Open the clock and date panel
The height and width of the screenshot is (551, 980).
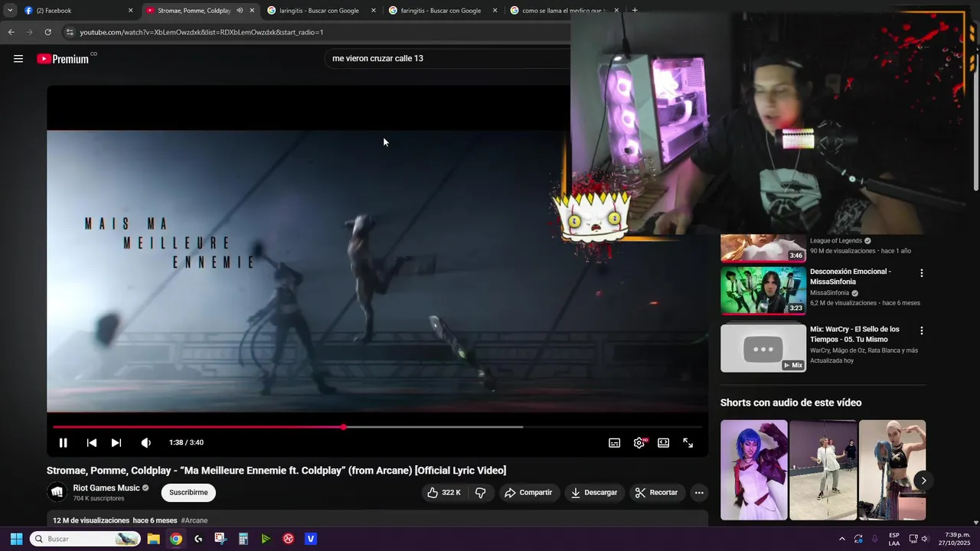[954, 539]
